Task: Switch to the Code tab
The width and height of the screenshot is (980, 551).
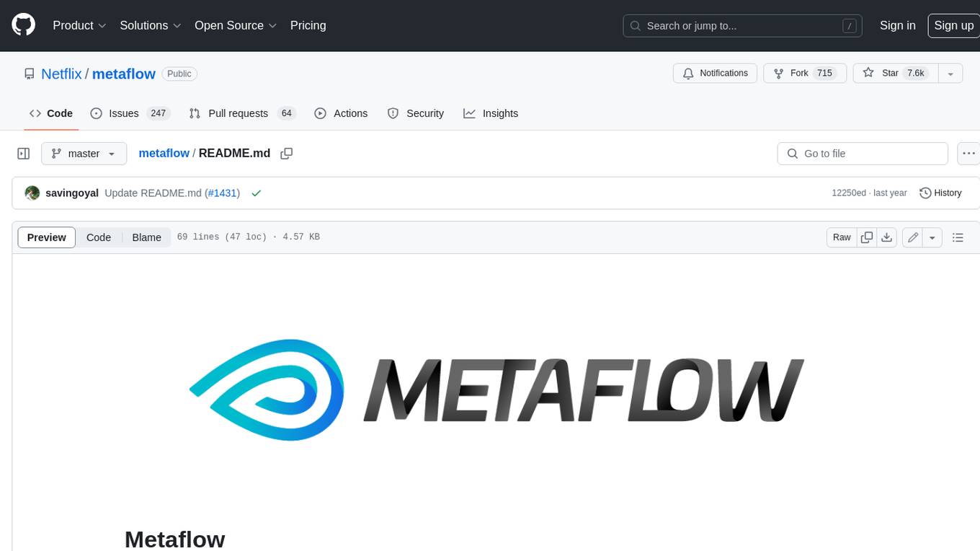Action: 51,113
